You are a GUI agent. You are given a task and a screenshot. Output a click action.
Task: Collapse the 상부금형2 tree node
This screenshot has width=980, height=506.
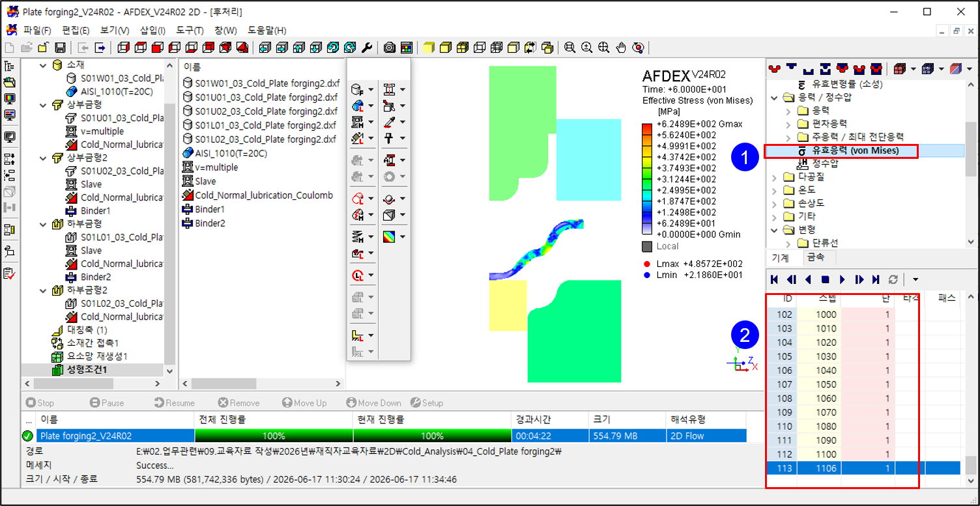pos(44,158)
